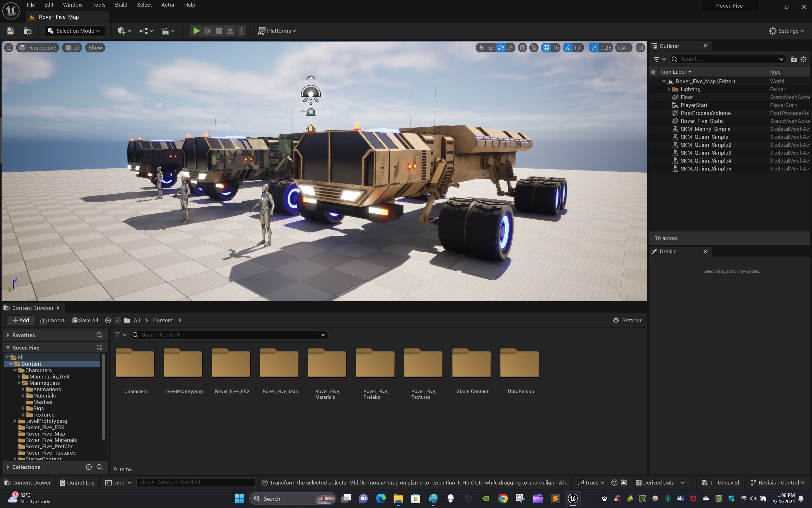
Task: Click the Skip frame playback button
Action: 208,31
